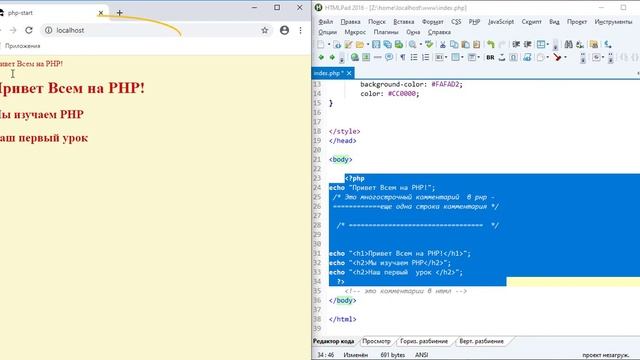Insert a bulleted list icon
The image size is (640, 360).
(414, 57)
